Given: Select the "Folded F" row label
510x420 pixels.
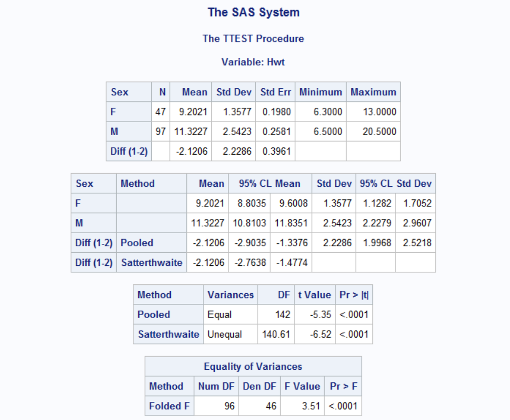Looking at the screenshot, I should (x=169, y=406).
